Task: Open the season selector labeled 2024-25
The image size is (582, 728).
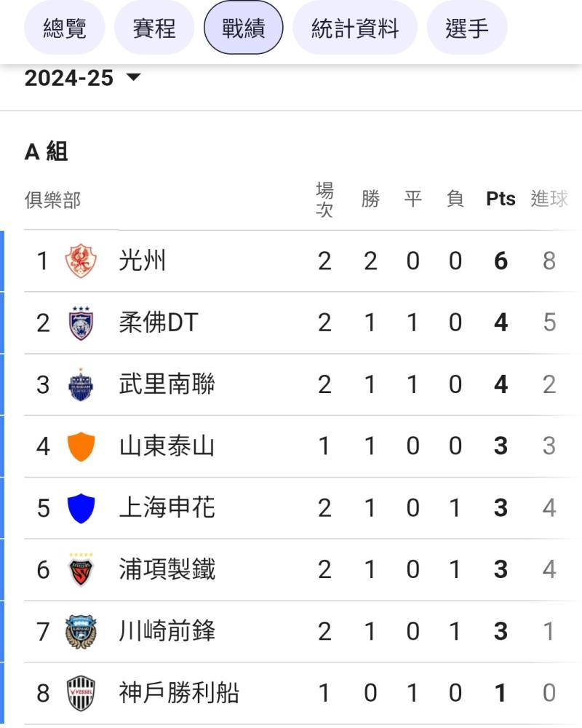Action: click(x=83, y=78)
